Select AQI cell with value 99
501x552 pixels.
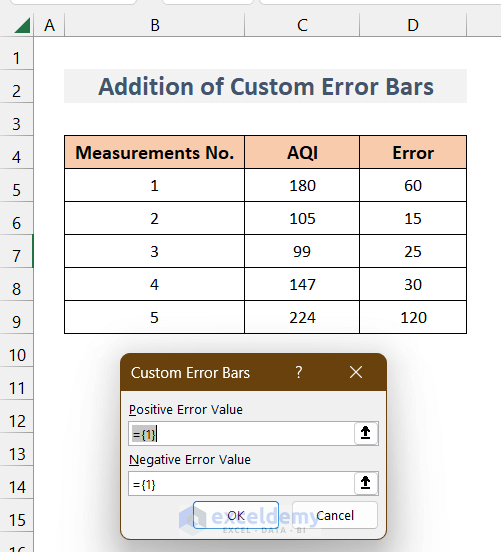click(302, 251)
